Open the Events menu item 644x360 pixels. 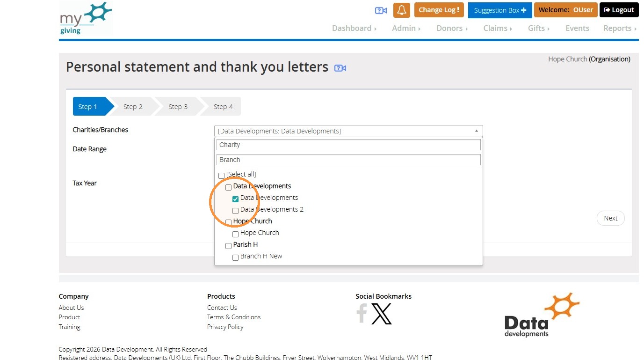(577, 28)
